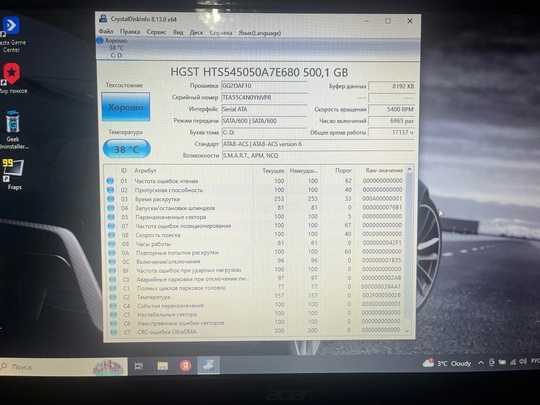Viewport: 540px width, 405px height.
Task: Click the SMART list vertical scrollbar thumb
Action: pyautogui.click(x=409, y=246)
